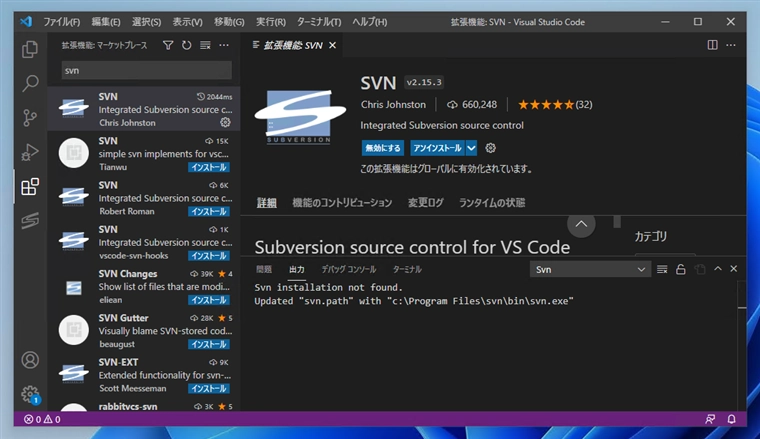
Task: Open the ファイル(F) menu
Action: click(x=62, y=22)
